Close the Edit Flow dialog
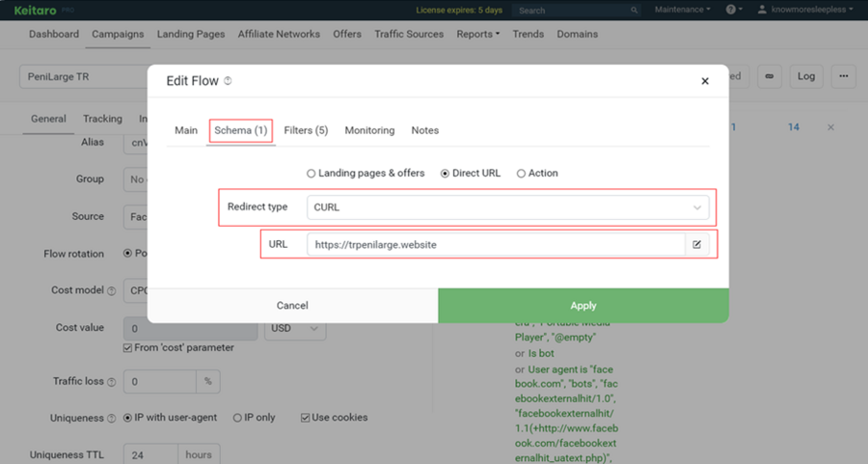Viewport: 868px width, 464px height. tap(705, 81)
